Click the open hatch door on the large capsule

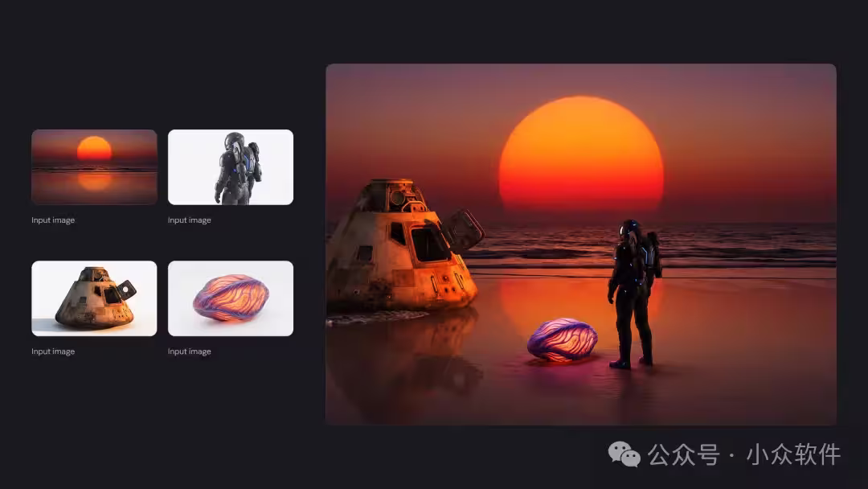pyautogui.click(x=465, y=230)
